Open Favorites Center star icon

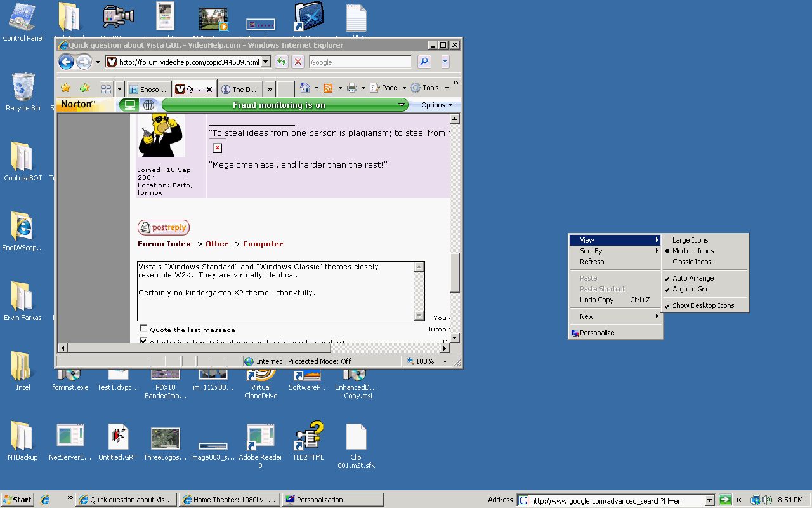[x=65, y=88]
